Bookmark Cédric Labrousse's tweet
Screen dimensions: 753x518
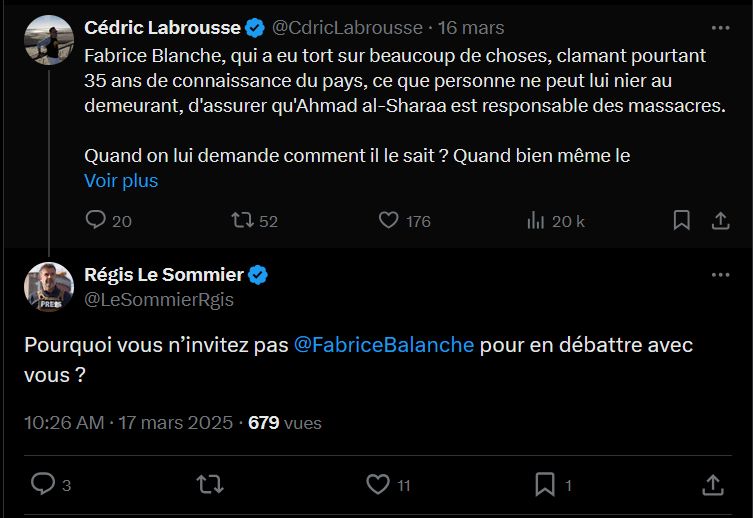coord(681,220)
